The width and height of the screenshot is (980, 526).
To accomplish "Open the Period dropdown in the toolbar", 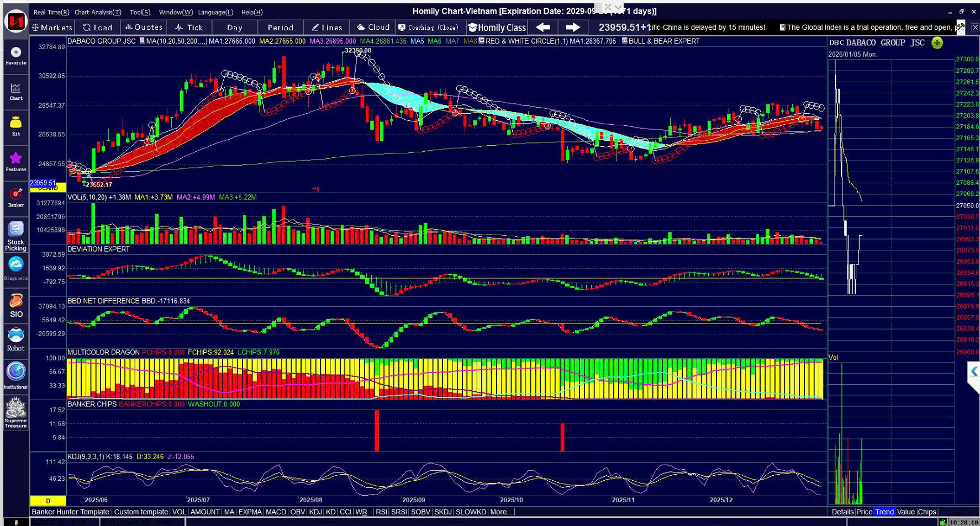I will (x=281, y=27).
